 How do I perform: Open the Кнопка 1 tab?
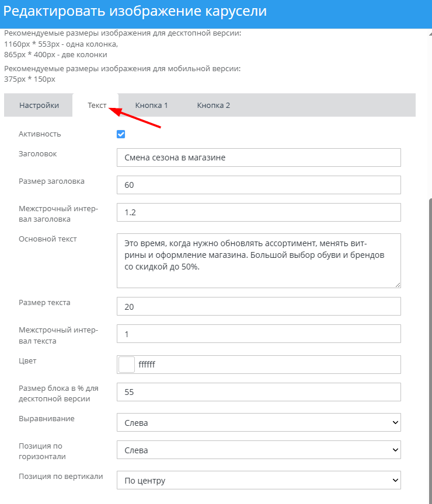coord(151,106)
